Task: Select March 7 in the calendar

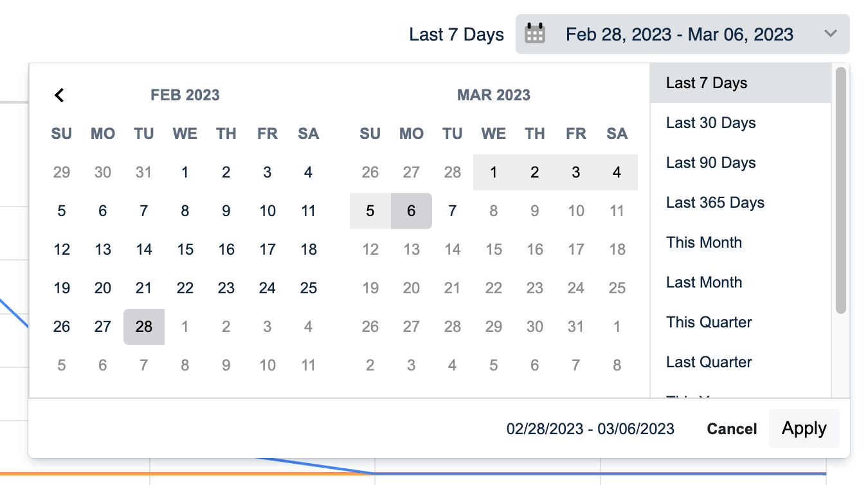Action: point(453,211)
